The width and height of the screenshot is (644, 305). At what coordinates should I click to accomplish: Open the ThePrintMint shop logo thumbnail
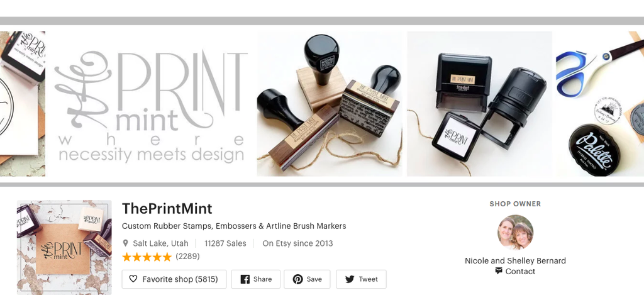pos(64,247)
